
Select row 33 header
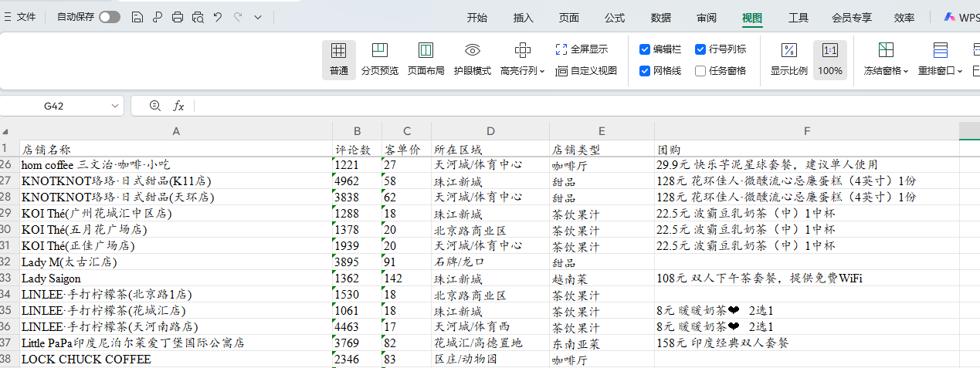(9, 278)
